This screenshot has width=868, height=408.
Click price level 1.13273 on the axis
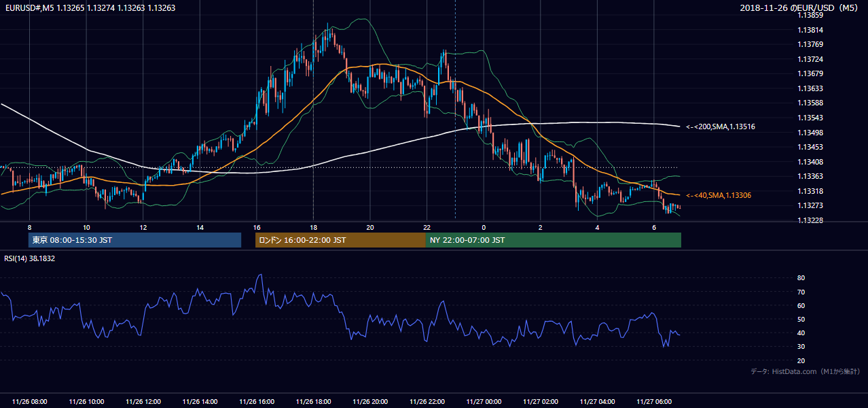tap(811, 205)
